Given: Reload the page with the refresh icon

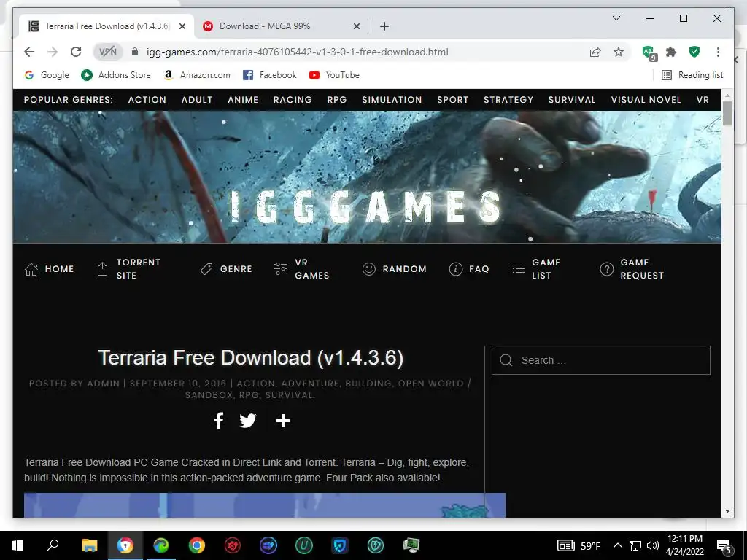Looking at the screenshot, I should [x=76, y=52].
